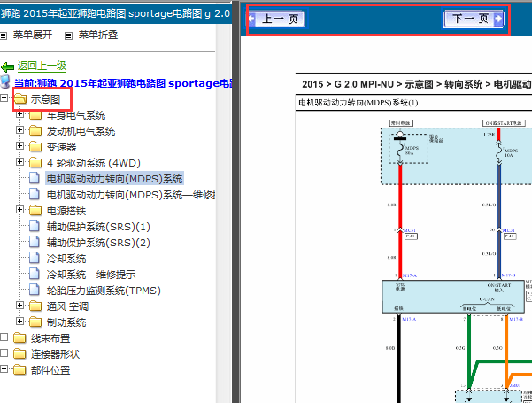
Task: Click the 上一页 previous page button
Action: [x=277, y=19]
